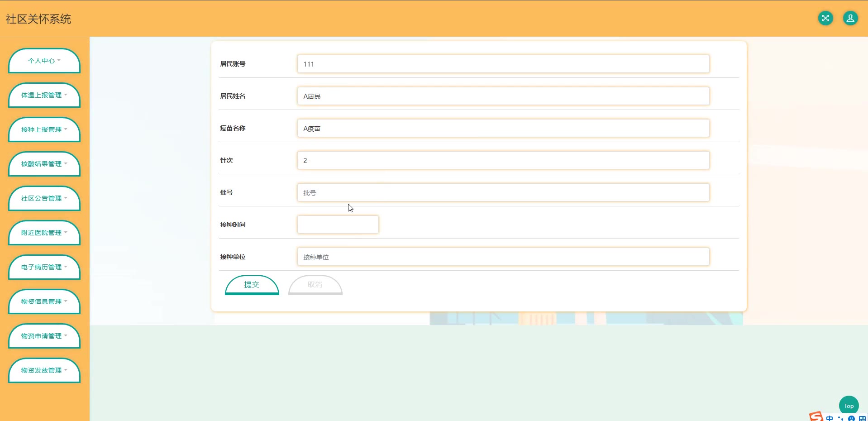The width and height of the screenshot is (868, 421).
Task: Focus the empty 接种单位 input field
Action: pyautogui.click(x=503, y=257)
